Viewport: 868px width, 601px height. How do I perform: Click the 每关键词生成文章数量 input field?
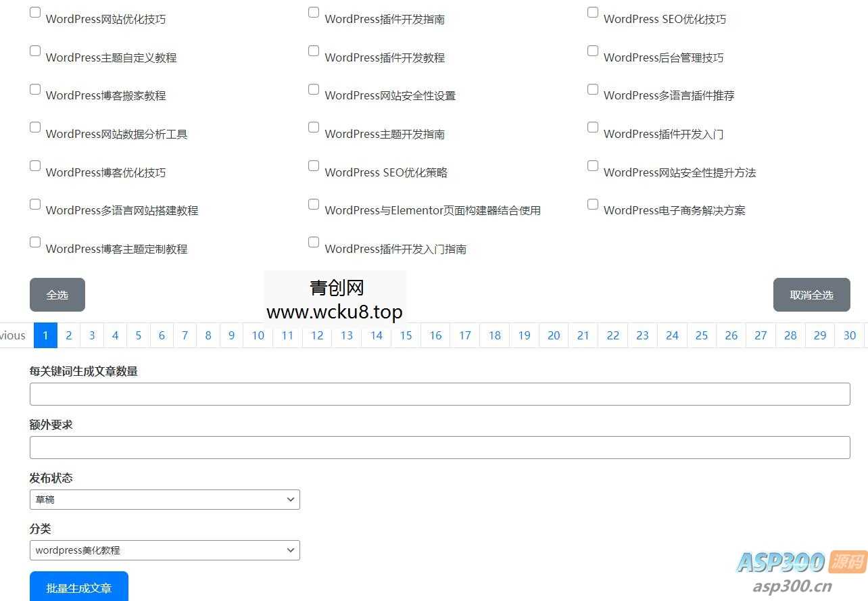pos(439,393)
